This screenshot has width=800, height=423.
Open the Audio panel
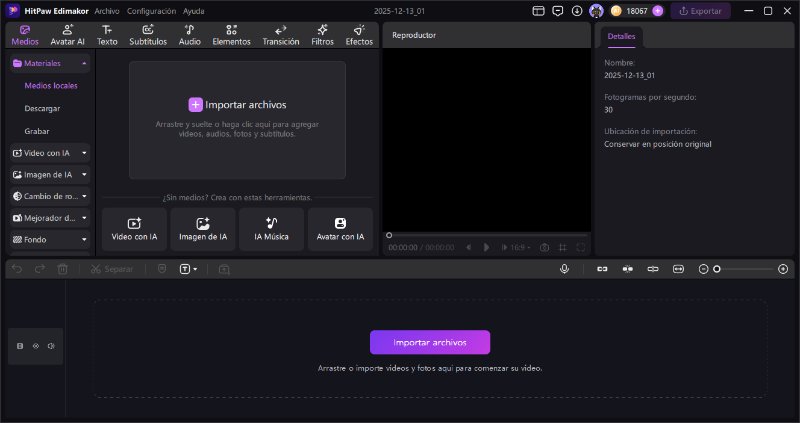189,35
